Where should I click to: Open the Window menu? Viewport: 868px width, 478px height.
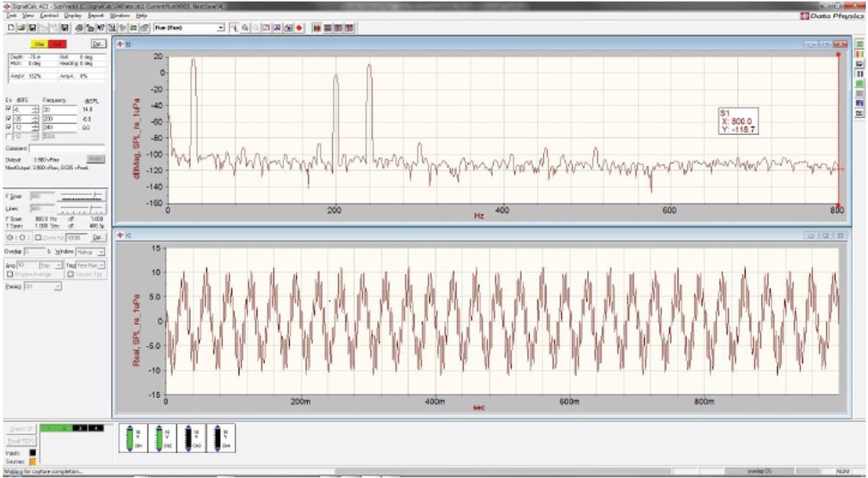pyautogui.click(x=120, y=15)
